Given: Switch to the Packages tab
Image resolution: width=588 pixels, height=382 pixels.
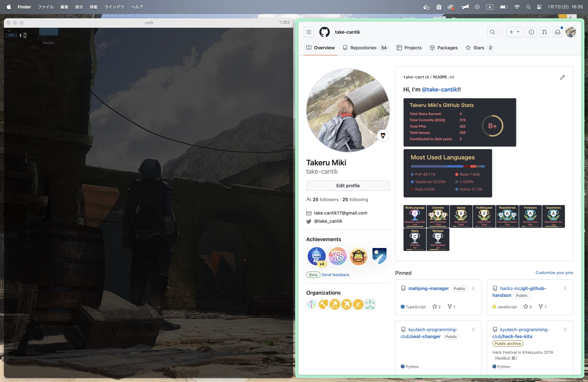Looking at the screenshot, I should [x=444, y=48].
